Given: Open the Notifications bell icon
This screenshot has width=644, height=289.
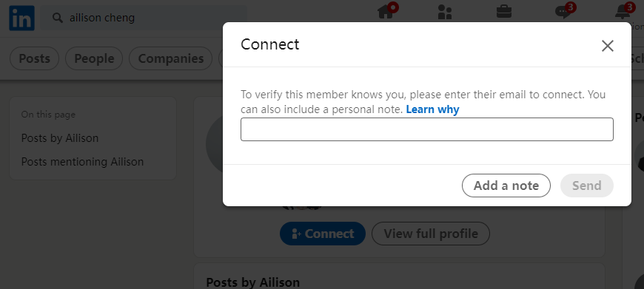Looking at the screenshot, I should coord(623,12).
